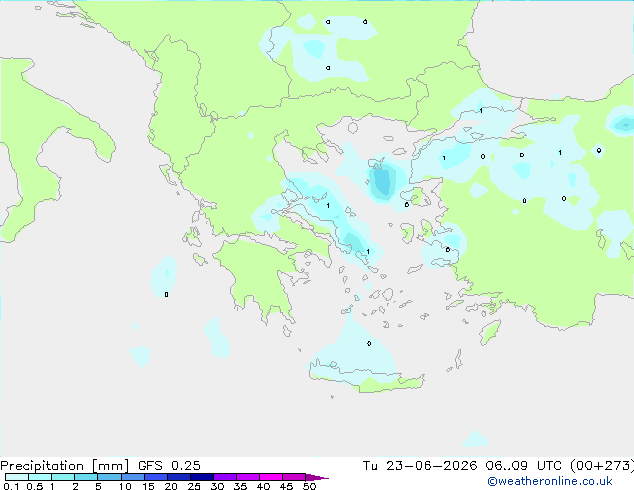The height and width of the screenshot is (490, 634).
Task: Click the '15' legend scale label
Action: tap(148, 486)
